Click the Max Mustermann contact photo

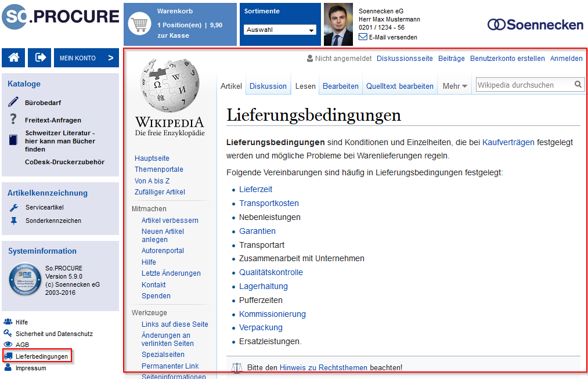tap(338, 24)
